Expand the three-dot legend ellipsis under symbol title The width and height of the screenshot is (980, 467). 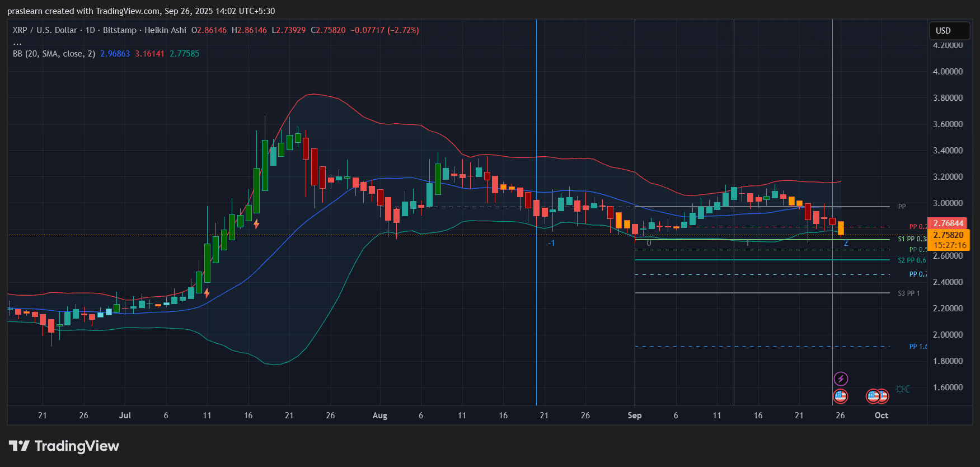(x=17, y=43)
